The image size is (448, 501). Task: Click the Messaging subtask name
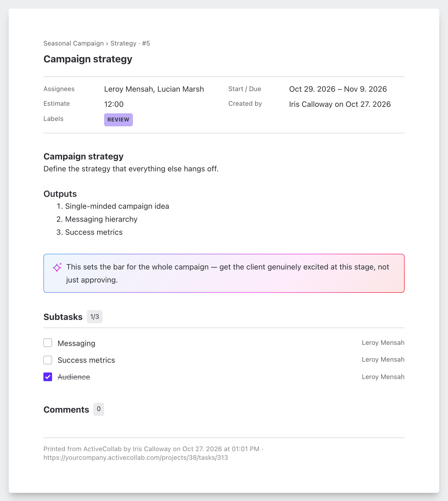click(x=76, y=343)
